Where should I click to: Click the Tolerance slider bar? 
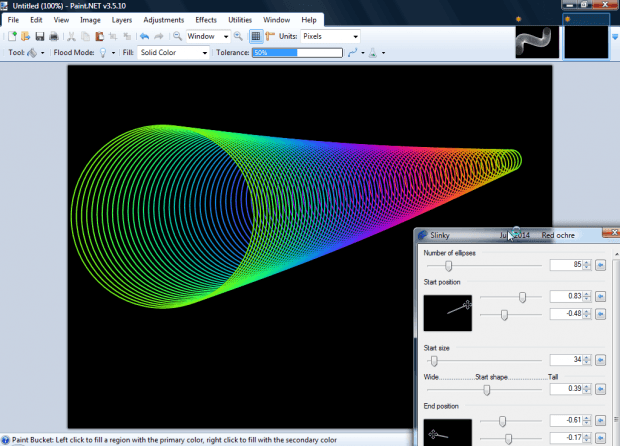pyautogui.click(x=296, y=52)
